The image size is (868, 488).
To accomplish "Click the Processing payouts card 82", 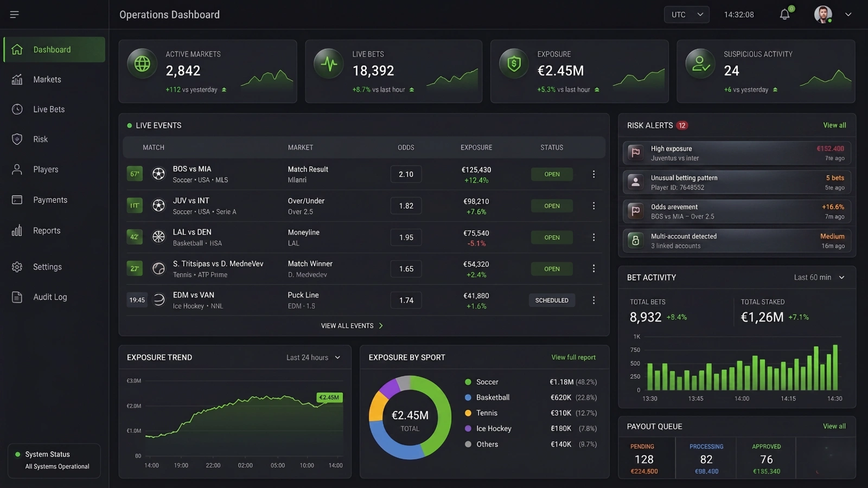I will click(706, 459).
